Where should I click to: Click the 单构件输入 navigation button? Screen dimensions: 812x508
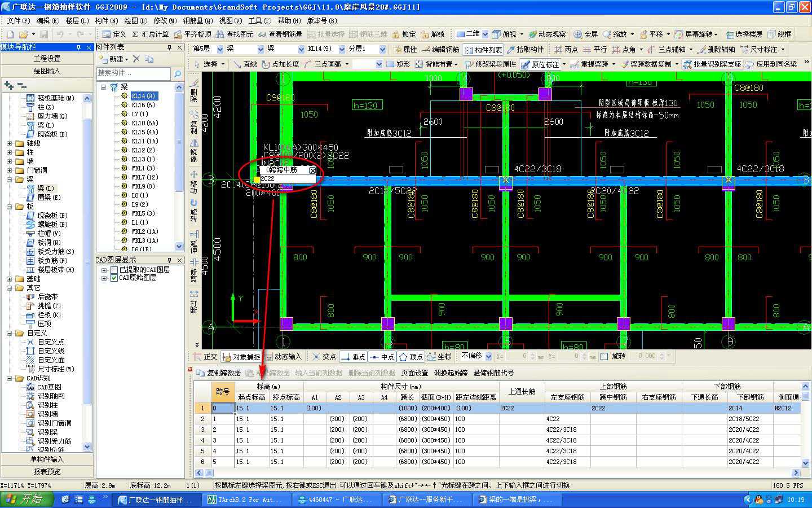pyautogui.click(x=47, y=459)
